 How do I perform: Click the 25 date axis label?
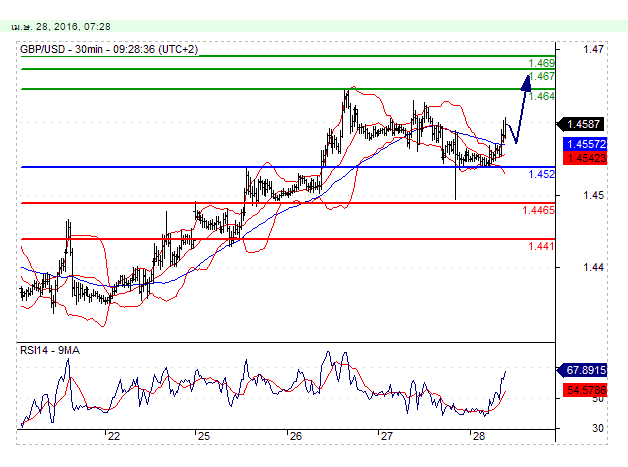[204, 436]
